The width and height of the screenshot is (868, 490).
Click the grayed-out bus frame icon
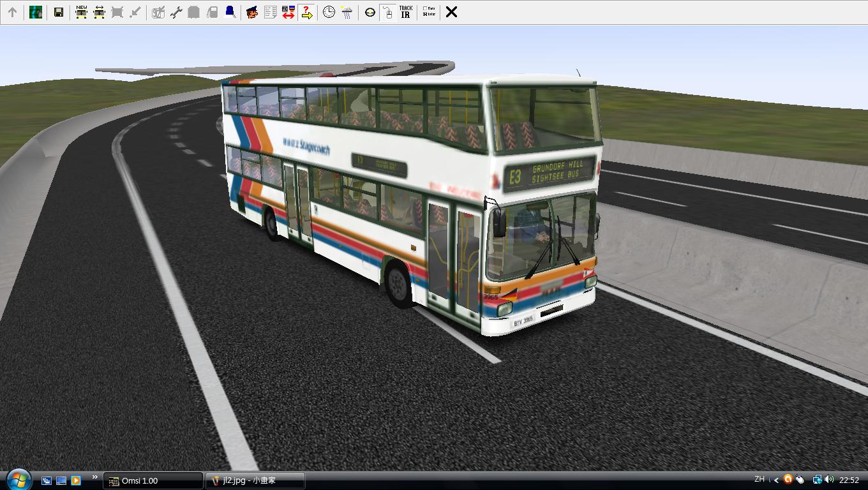coord(117,12)
